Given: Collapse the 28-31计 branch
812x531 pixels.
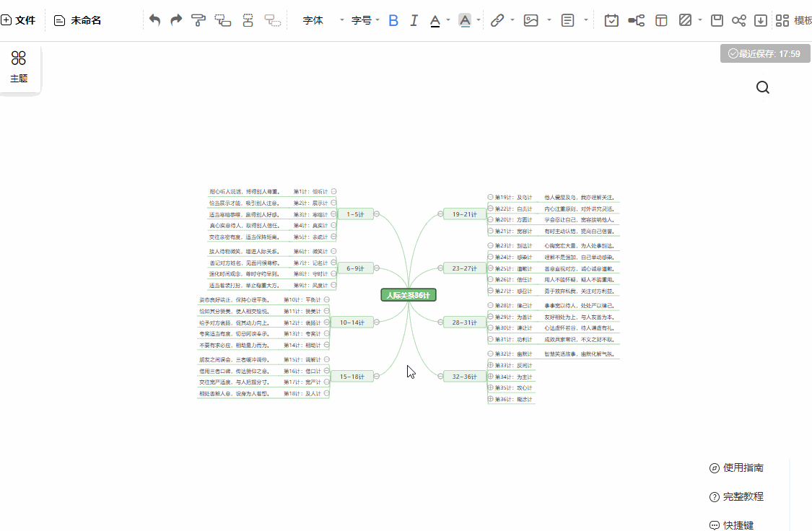Looking at the screenshot, I should point(440,322).
